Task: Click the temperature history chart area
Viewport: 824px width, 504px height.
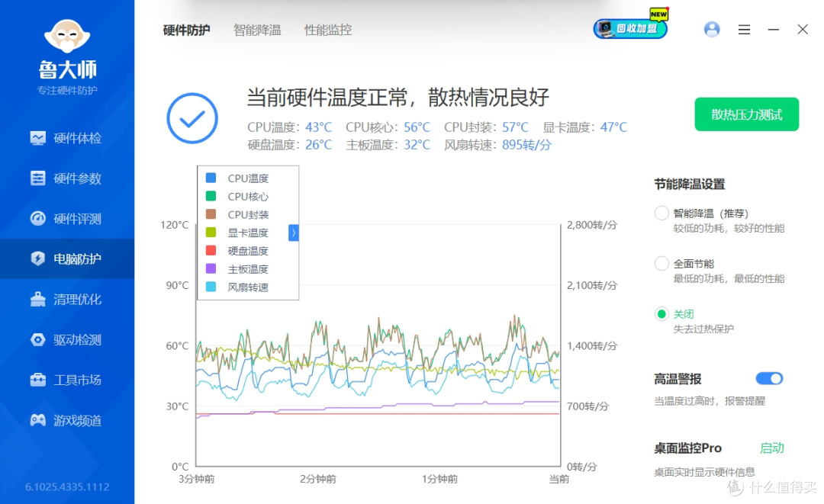Action: [x=378, y=345]
